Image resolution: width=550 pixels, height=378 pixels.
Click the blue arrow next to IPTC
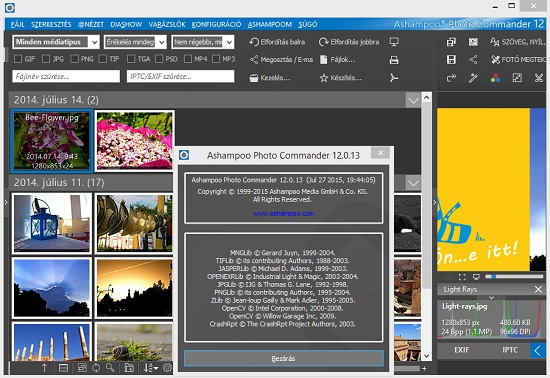(537, 350)
